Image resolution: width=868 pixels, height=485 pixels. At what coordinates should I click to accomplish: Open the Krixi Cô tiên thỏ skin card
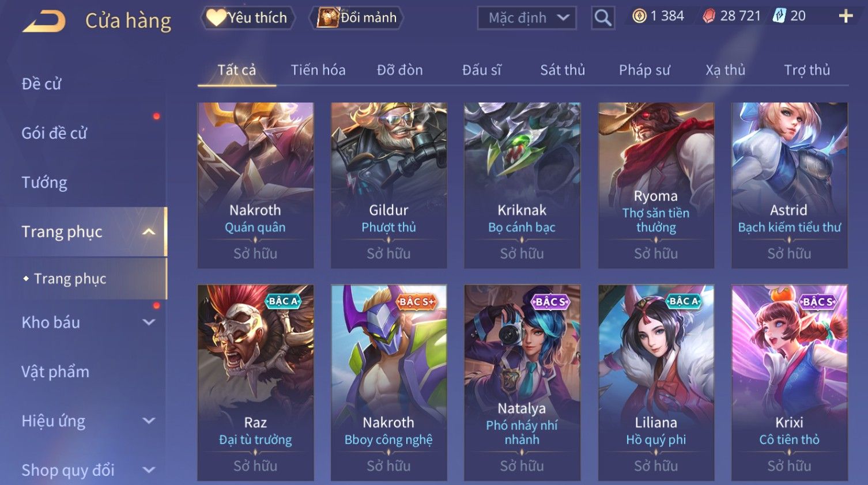(789, 382)
